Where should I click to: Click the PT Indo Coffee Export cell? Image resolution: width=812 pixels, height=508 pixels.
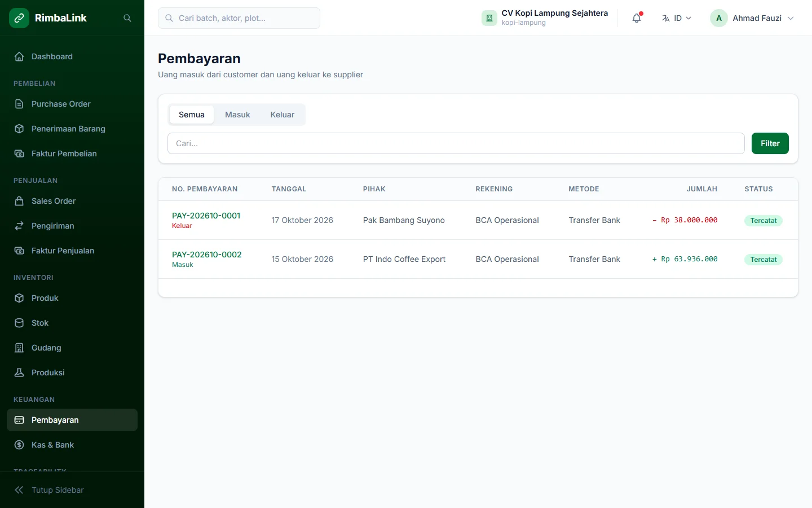(x=404, y=259)
